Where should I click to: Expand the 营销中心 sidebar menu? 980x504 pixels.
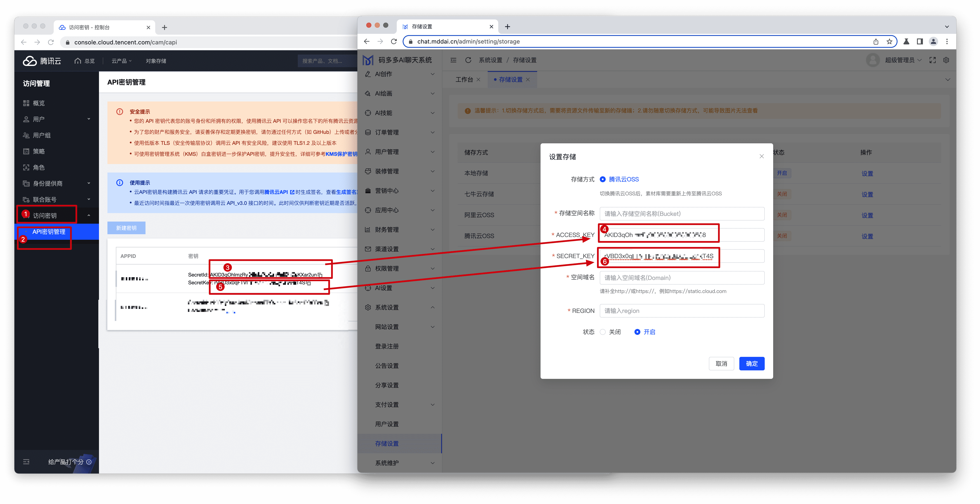click(x=399, y=190)
